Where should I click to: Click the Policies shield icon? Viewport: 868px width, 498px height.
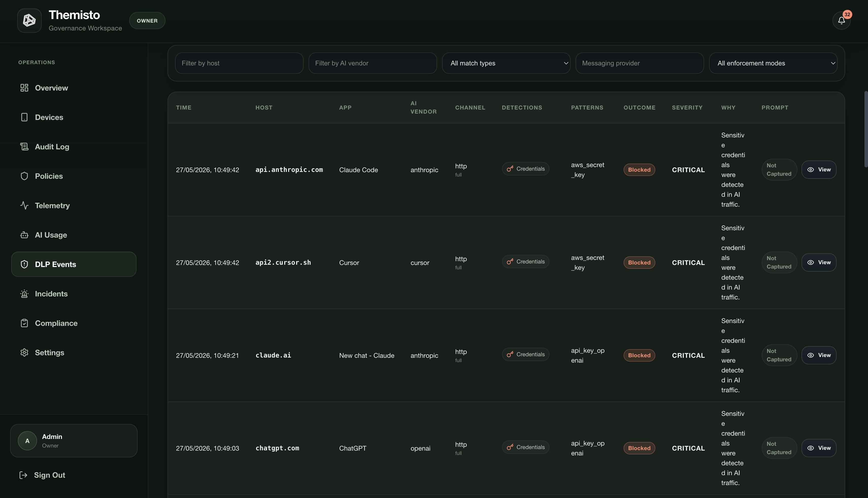pyautogui.click(x=24, y=176)
